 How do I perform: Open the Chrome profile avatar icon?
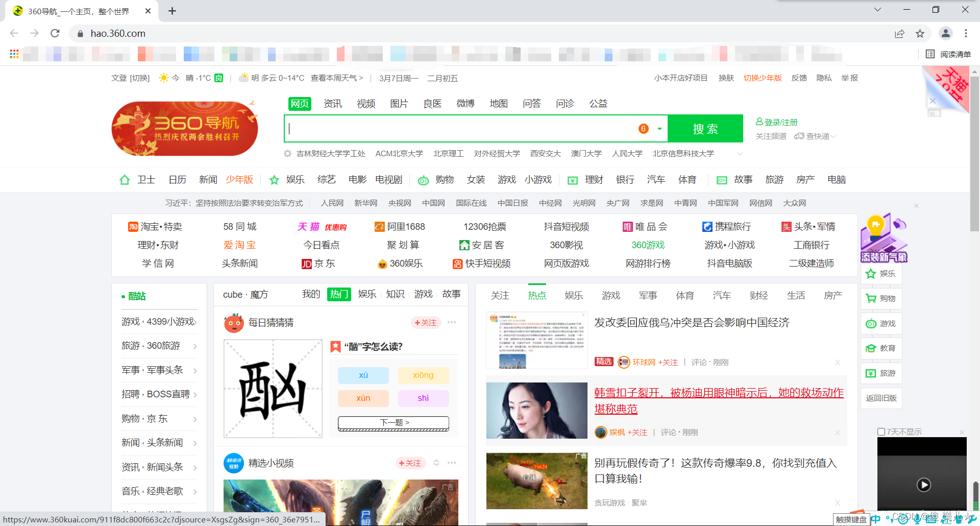(x=945, y=33)
